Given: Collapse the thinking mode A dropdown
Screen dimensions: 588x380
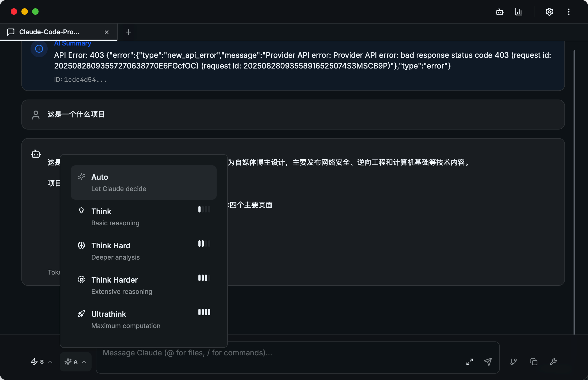Looking at the screenshot, I should point(76,362).
